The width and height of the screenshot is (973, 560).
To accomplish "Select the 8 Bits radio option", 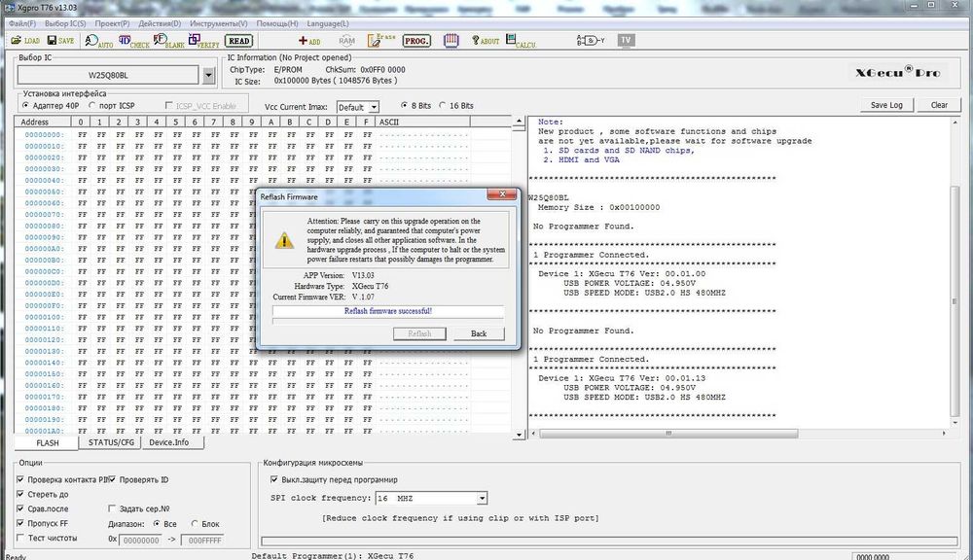I will point(405,105).
